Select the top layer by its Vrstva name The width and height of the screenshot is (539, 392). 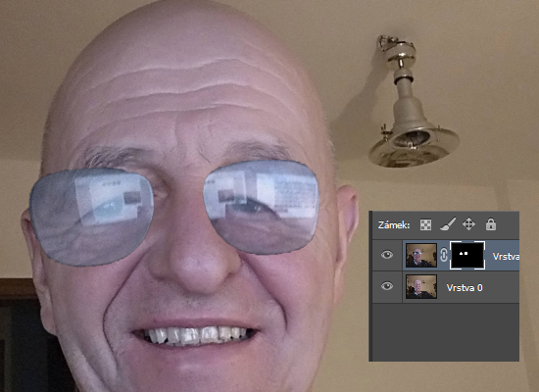pyautogui.click(x=506, y=257)
